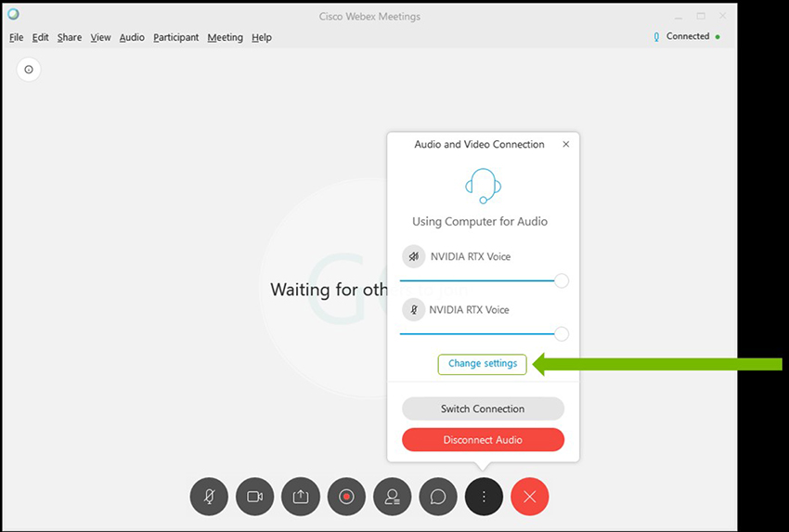End meeting with red X button
This screenshot has width=789, height=532.
(530, 497)
